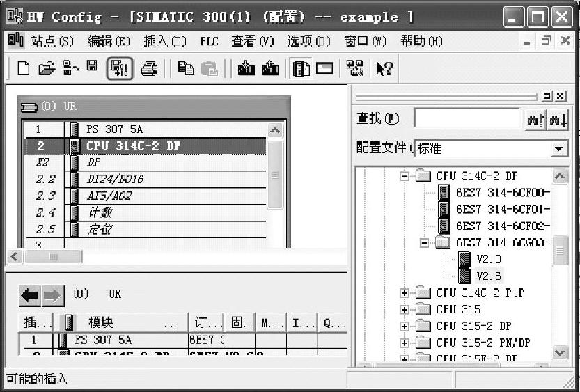Click the 查找 search input field

(x=467, y=118)
